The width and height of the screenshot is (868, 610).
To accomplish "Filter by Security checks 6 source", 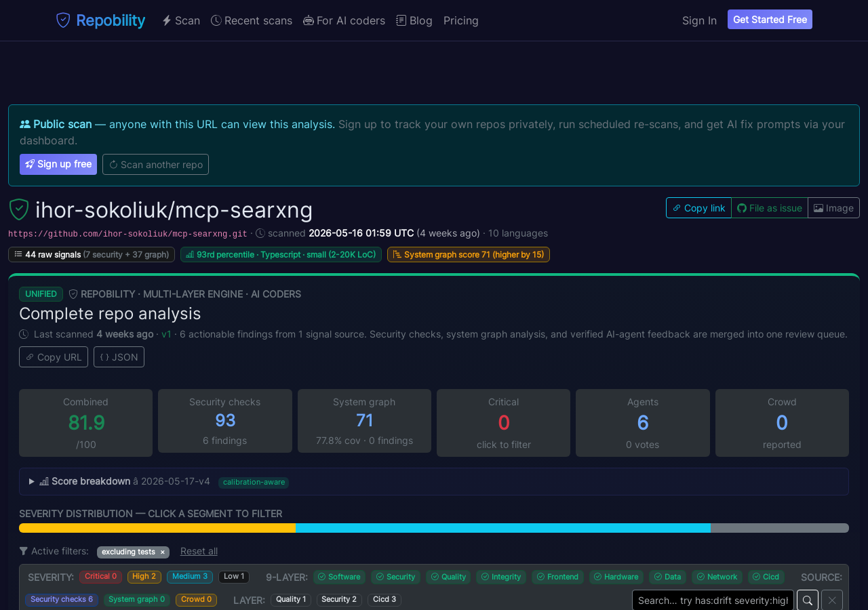I will tap(62, 600).
